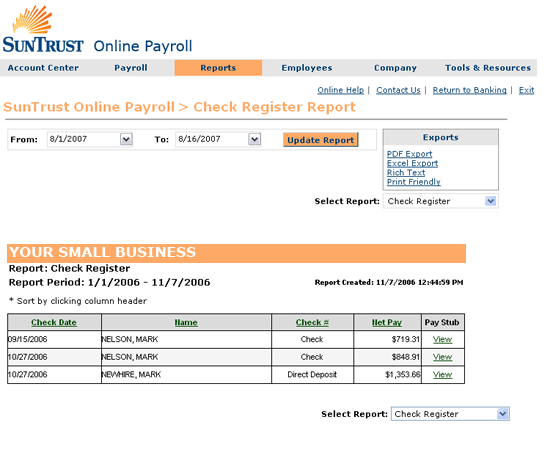
Task: Sort by Check Date column header
Action: click(54, 322)
